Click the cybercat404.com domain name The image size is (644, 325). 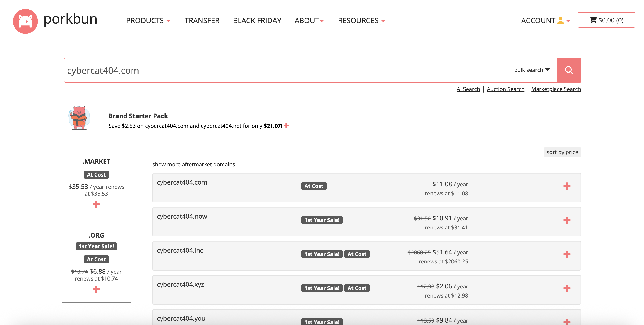click(x=182, y=182)
